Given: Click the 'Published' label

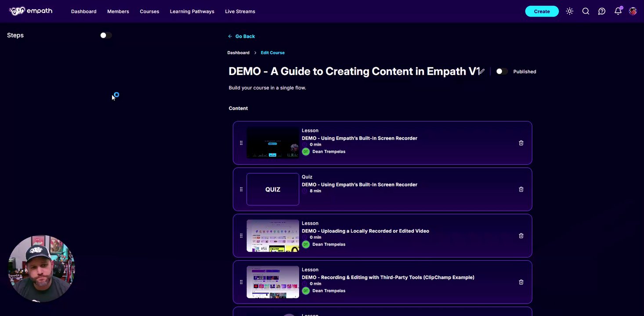Looking at the screenshot, I should 525,72.
